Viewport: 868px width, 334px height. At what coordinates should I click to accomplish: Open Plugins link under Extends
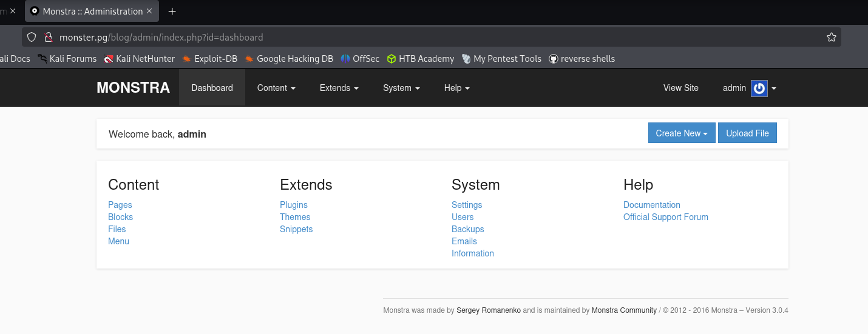[294, 205]
